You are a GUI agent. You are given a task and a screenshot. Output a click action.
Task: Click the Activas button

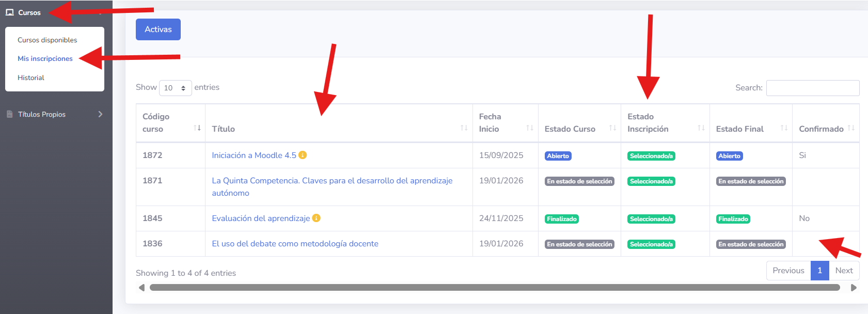pos(158,29)
